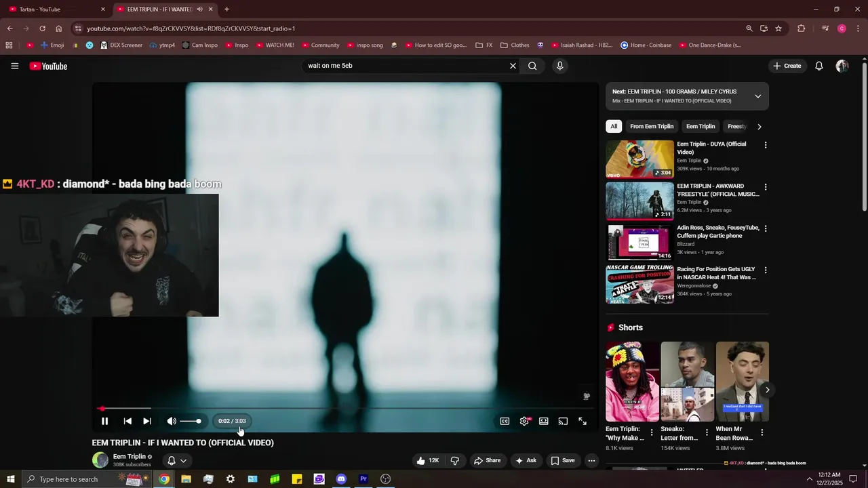
Task: Show more filter chips with right arrow
Action: (759, 127)
